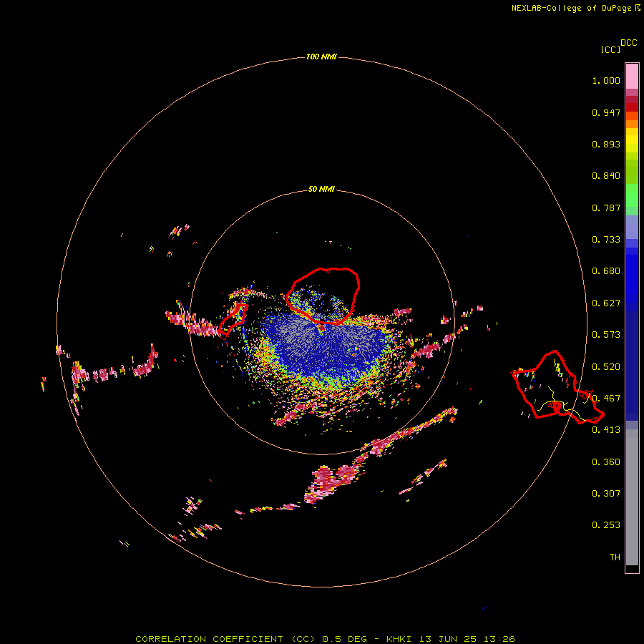Select the 1.000 scale value
Viewport: 644px width, 644px height.
606,80
